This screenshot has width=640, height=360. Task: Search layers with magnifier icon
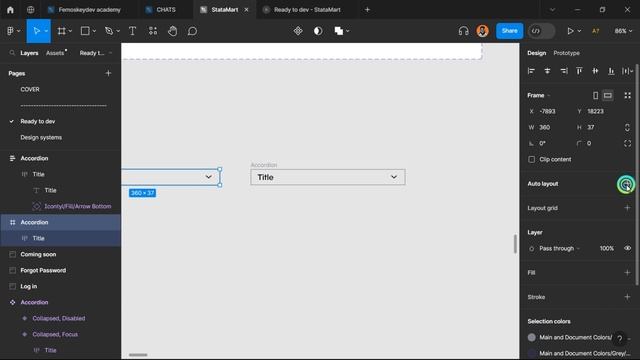[x=12, y=53]
